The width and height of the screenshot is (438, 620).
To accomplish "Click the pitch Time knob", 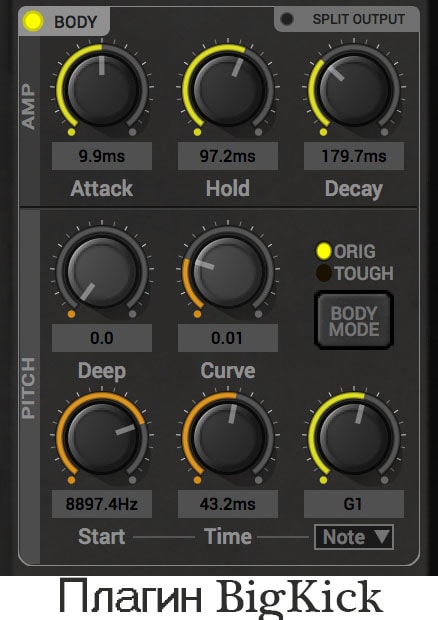I will point(228,437).
